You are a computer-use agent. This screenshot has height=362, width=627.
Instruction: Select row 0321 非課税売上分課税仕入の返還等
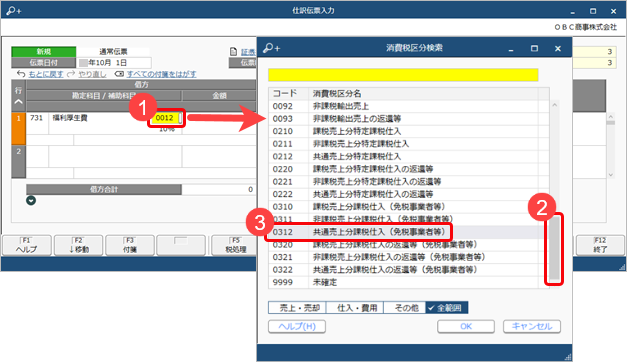(x=403, y=257)
